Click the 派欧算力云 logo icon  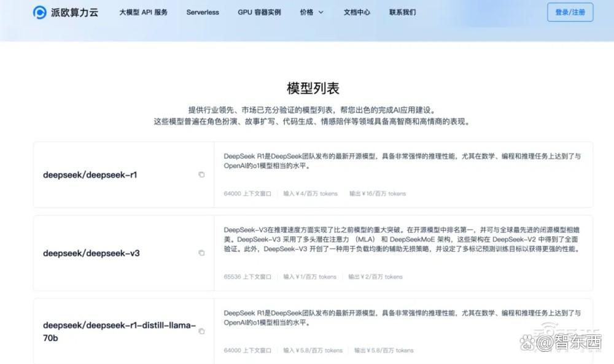coord(39,12)
